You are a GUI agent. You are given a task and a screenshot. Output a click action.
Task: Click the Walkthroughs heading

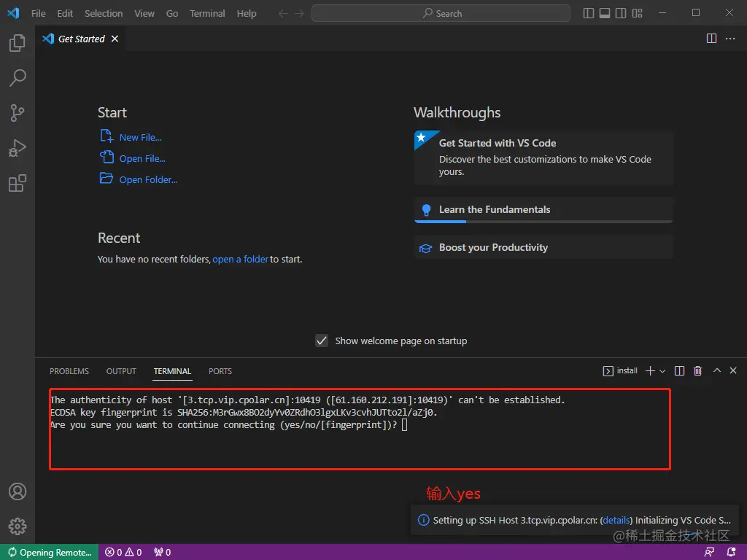pos(457,113)
